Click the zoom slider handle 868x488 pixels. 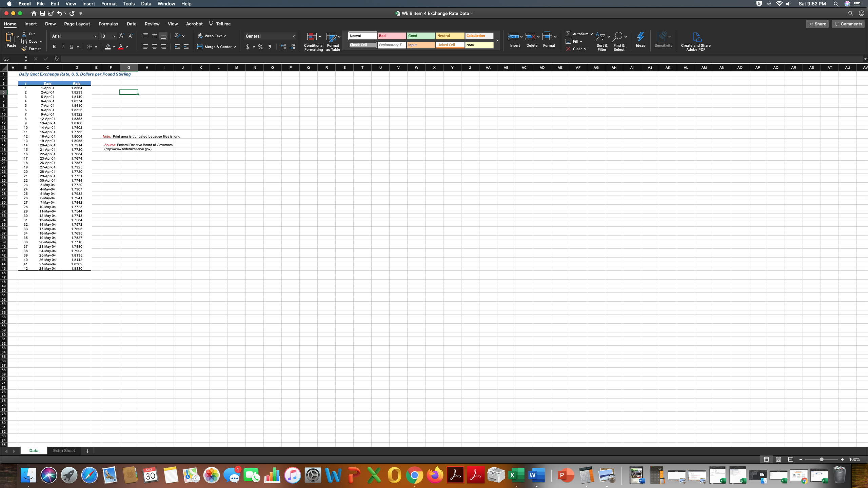[822, 460]
